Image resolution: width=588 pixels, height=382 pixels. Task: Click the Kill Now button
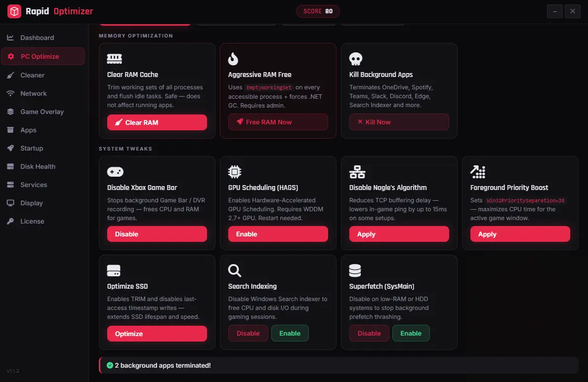tap(399, 122)
